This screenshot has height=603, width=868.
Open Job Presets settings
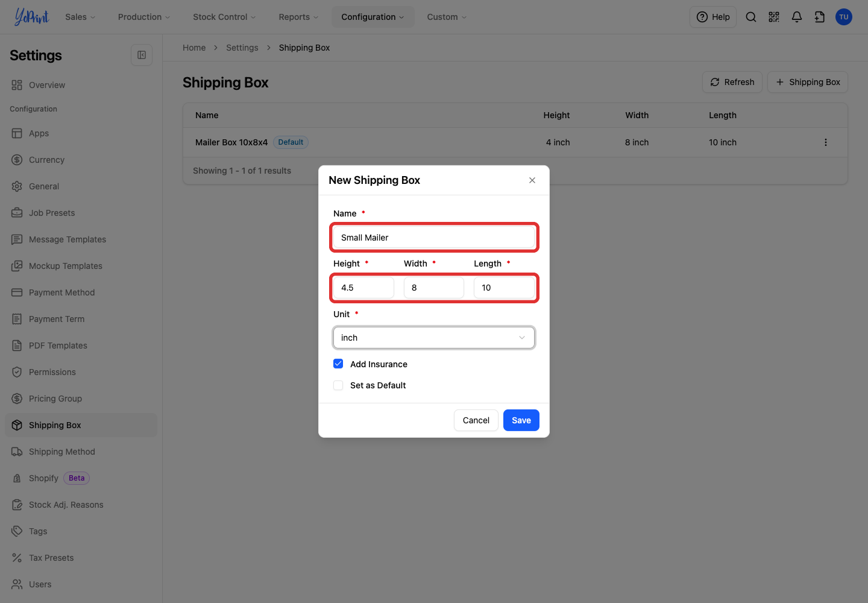pyautogui.click(x=81, y=213)
